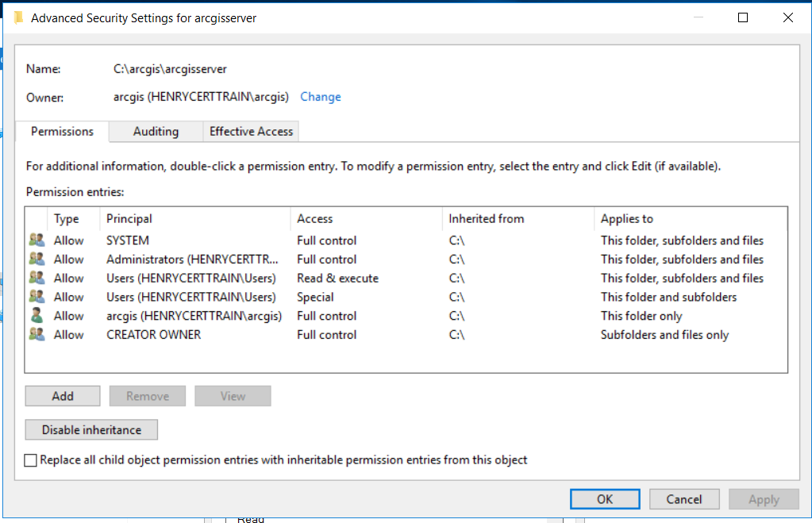The height and width of the screenshot is (523, 812).
Task: Click the group icon beside the Users Special entry
Action: point(37,297)
